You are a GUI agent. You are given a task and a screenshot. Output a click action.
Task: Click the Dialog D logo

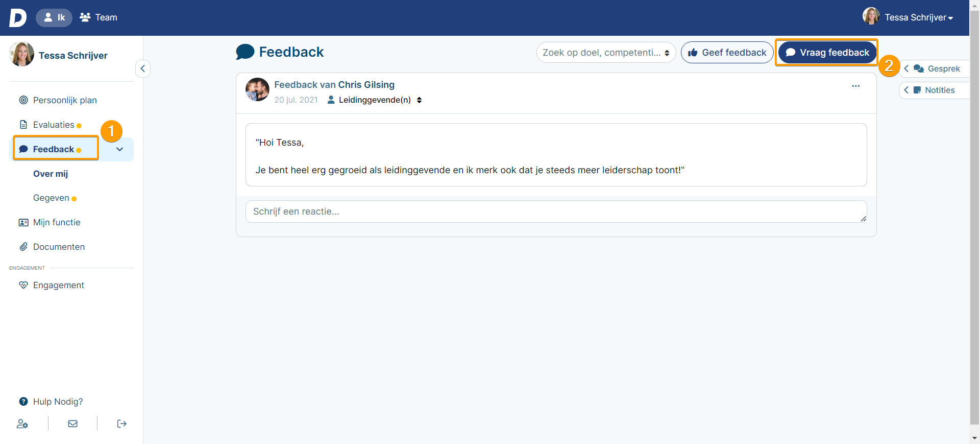click(18, 17)
